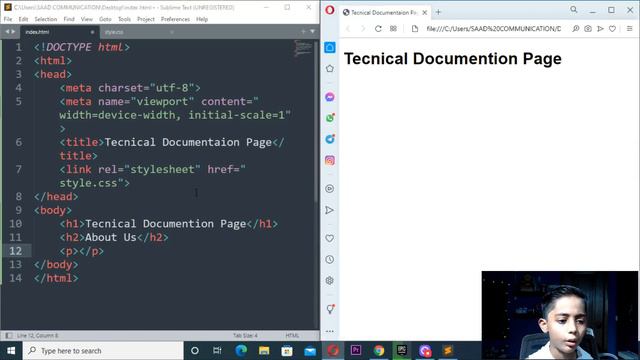
Task: Open Instagram in Opera sidebar
Action: (x=330, y=160)
